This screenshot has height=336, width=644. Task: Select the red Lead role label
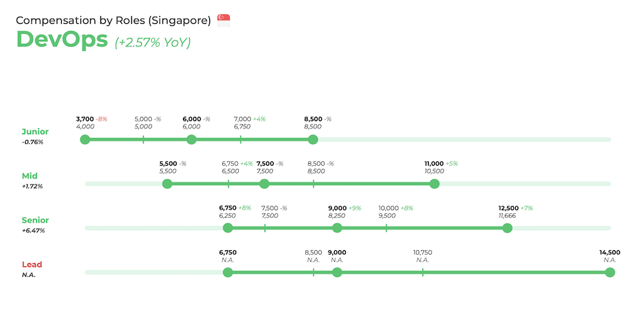point(32,264)
